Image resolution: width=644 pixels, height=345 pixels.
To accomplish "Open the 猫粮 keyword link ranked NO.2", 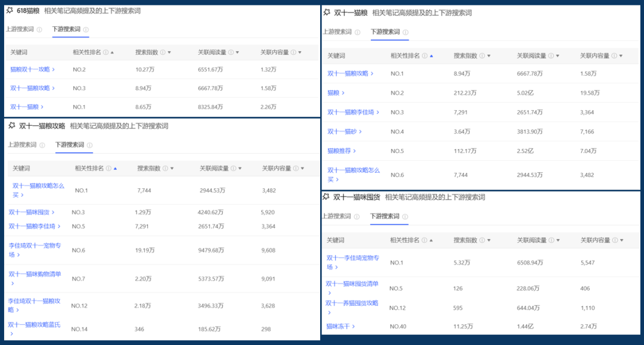I will point(336,93).
